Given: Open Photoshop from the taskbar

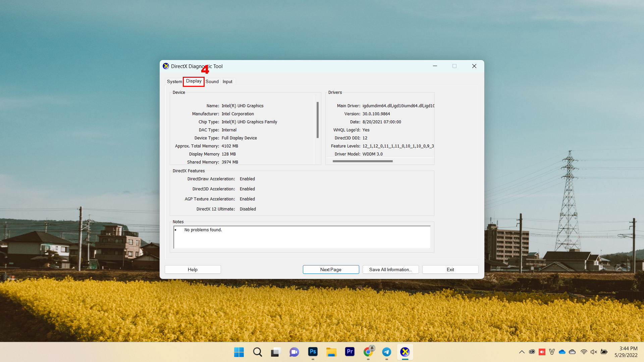Looking at the screenshot, I should click(313, 352).
